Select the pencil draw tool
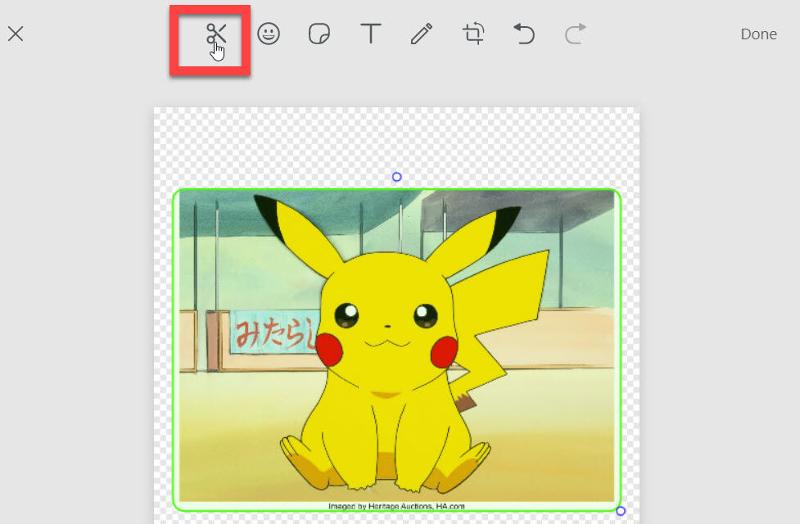Viewport: 800px width, 524px height. click(422, 34)
